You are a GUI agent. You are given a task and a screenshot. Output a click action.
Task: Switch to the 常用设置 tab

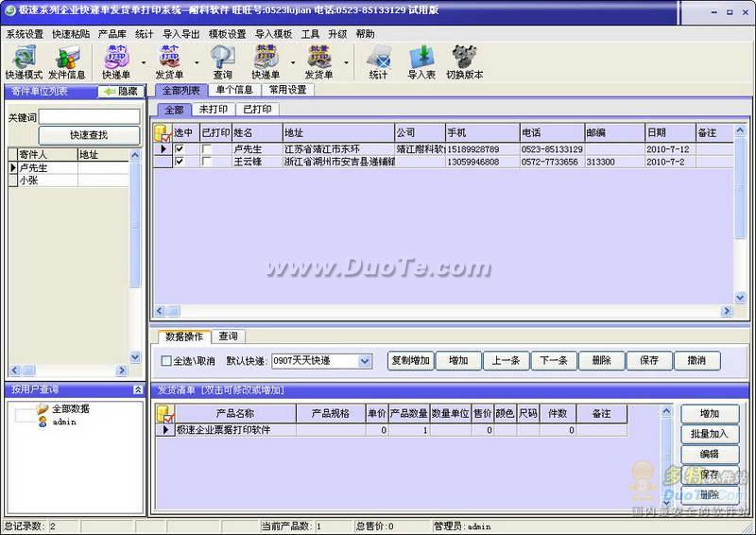288,90
